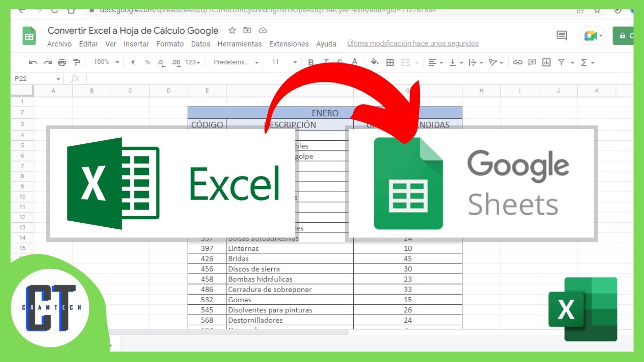This screenshot has height=362, width=644.
Task: Open the zoom 100% dropdown
Action: [106, 62]
